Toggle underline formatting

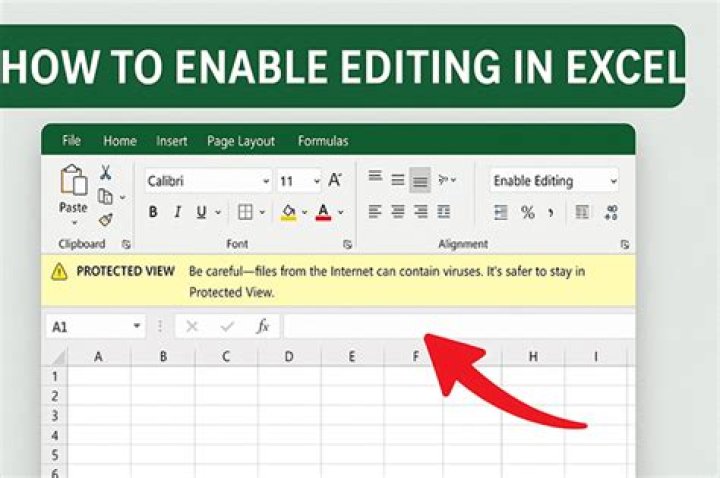[x=201, y=212]
